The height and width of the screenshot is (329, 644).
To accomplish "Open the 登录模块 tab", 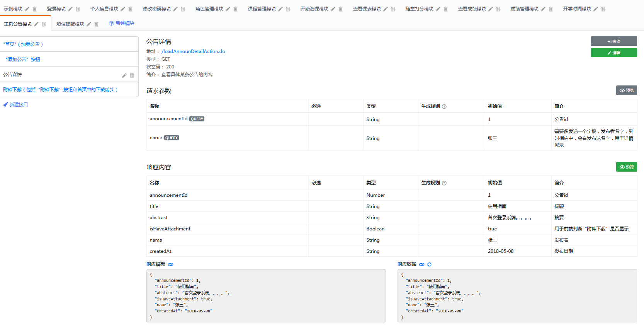I will click(56, 9).
